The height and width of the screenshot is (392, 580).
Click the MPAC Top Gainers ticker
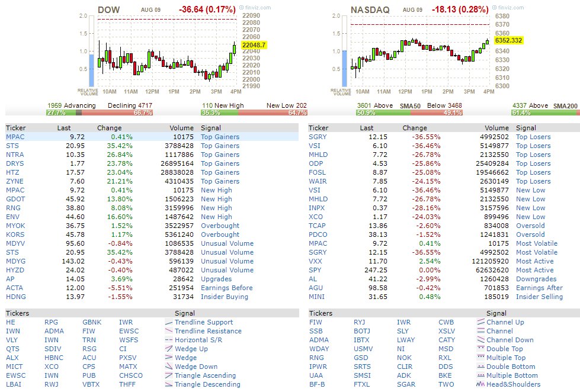pos(15,137)
